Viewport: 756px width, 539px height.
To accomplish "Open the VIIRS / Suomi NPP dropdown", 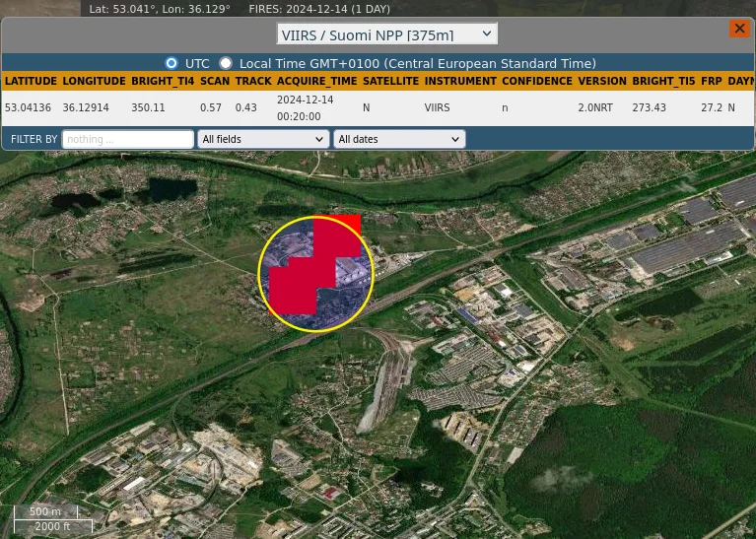I will 386,34.
